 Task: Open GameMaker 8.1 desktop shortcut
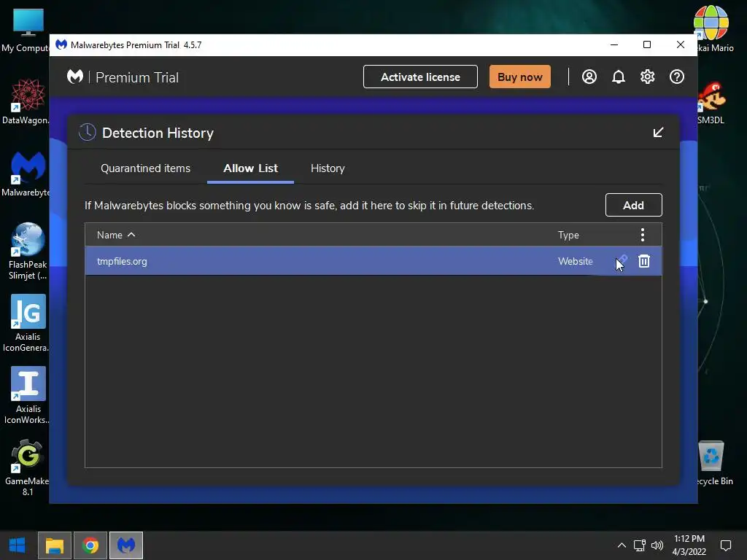point(27,467)
